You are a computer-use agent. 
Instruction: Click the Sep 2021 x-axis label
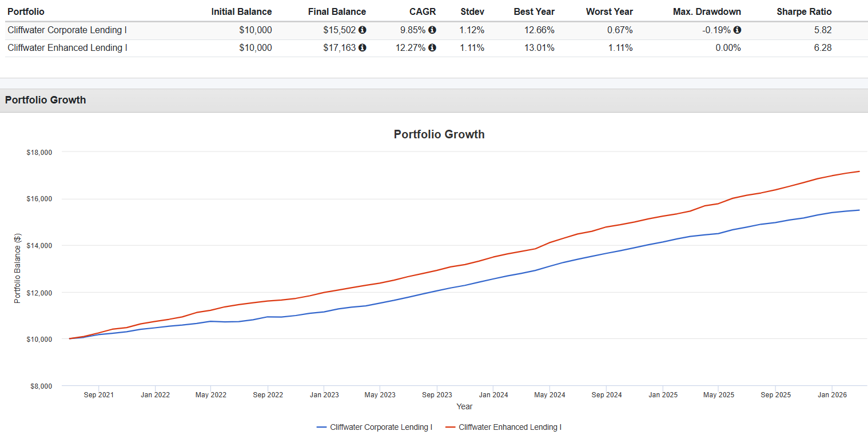(98, 395)
